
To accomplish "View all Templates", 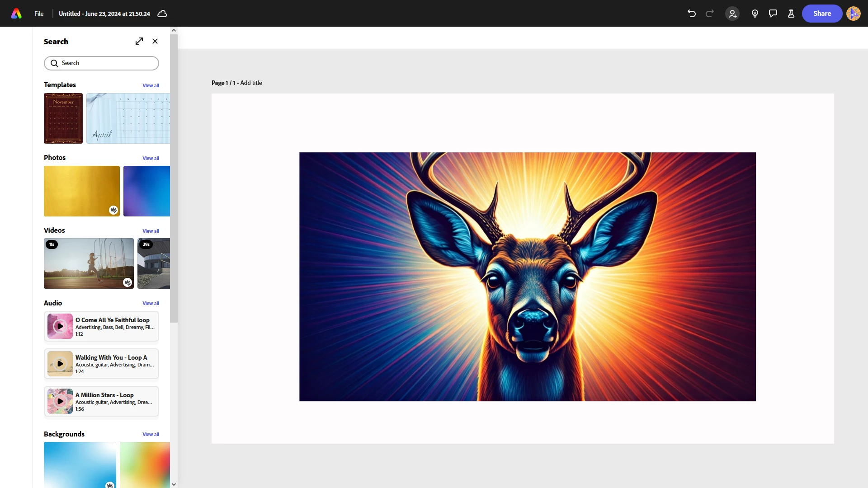I will pyautogui.click(x=151, y=85).
